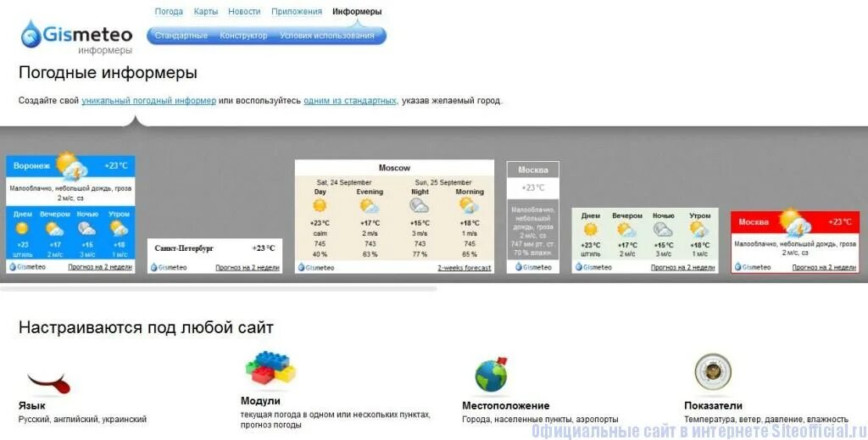Click Ночью cloud icon in green forecast widget

coord(663,229)
